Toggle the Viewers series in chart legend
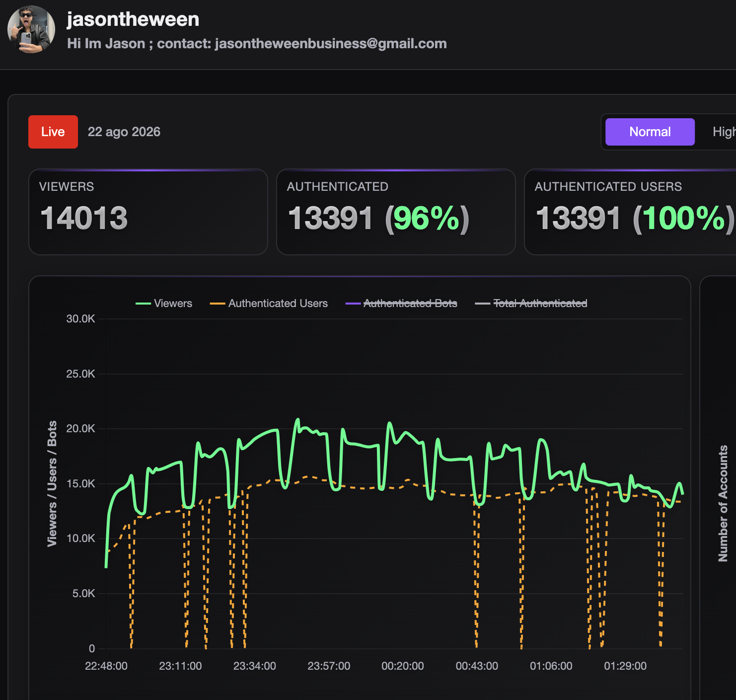736x700 pixels. point(164,303)
